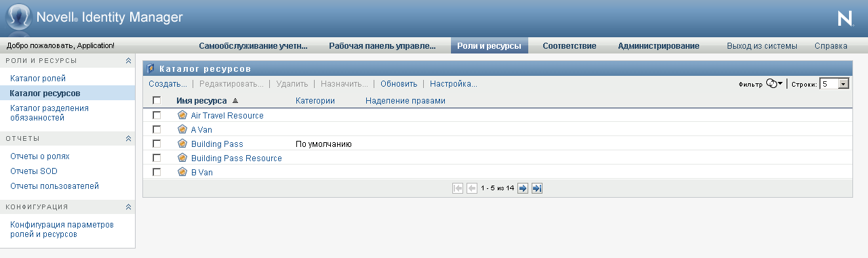The width and height of the screenshot is (868, 258).
Task: Click the Novell N logo
Action: coord(845,18)
